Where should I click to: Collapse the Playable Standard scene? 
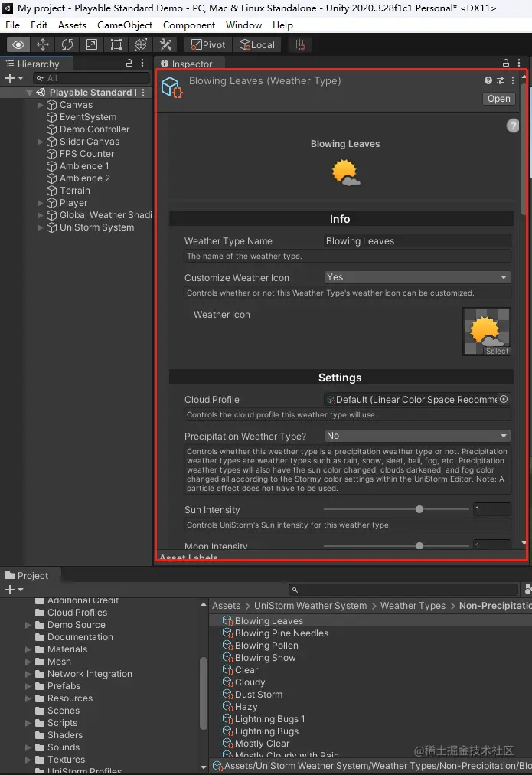29,93
